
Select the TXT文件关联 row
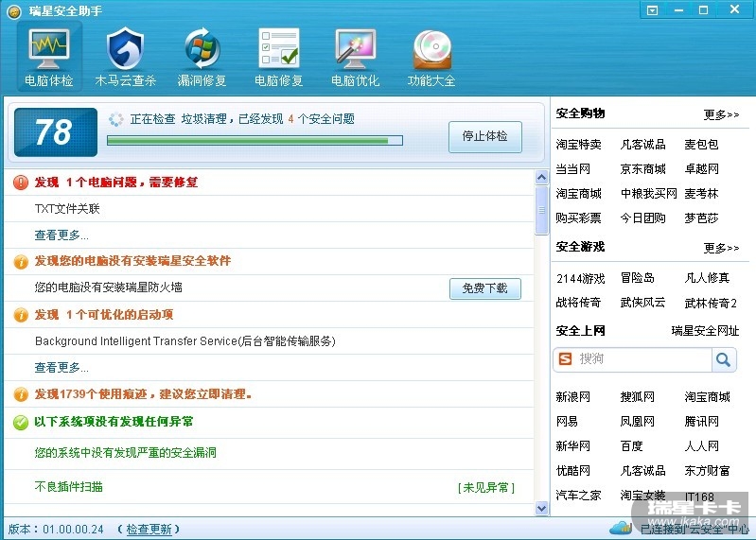pos(269,209)
